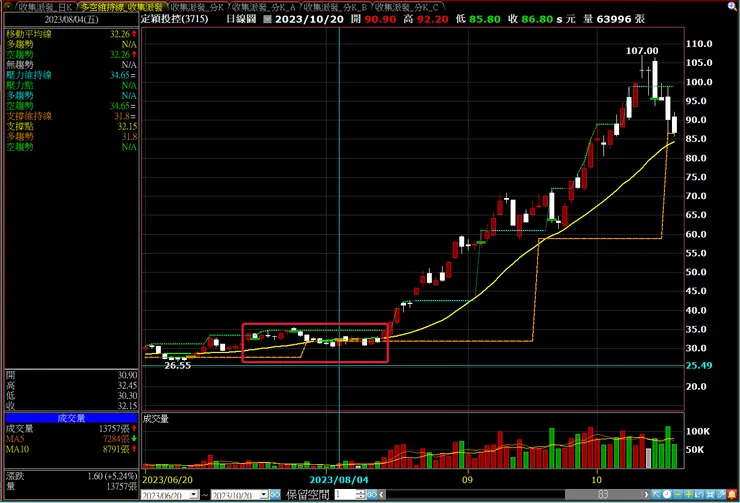Click the MA5 7284張 row

coord(71,439)
